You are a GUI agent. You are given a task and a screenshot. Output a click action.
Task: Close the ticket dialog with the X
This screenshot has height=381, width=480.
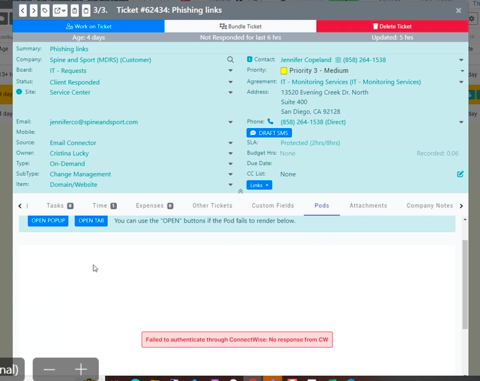[459, 11]
